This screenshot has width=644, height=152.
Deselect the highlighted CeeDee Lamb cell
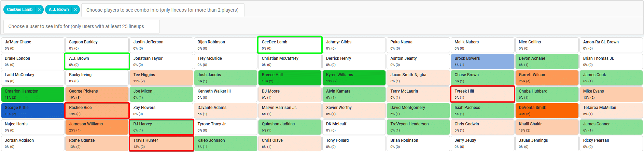[x=290, y=45]
